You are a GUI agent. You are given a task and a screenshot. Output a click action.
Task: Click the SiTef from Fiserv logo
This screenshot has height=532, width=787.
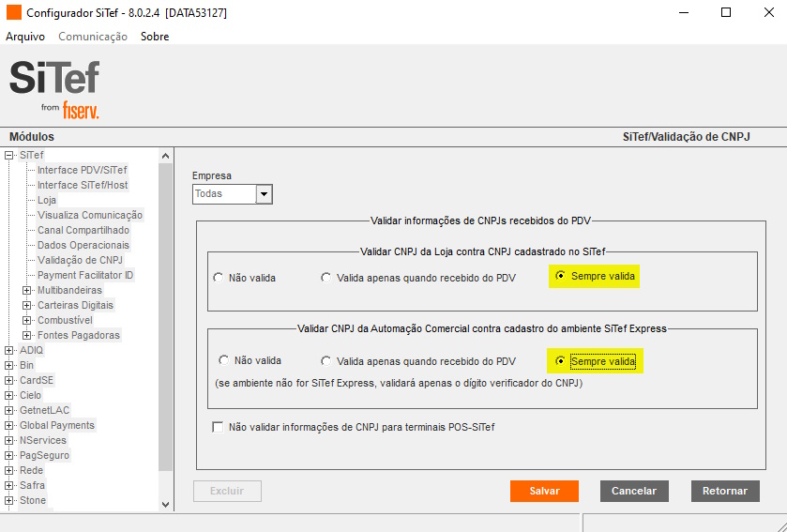54,89
